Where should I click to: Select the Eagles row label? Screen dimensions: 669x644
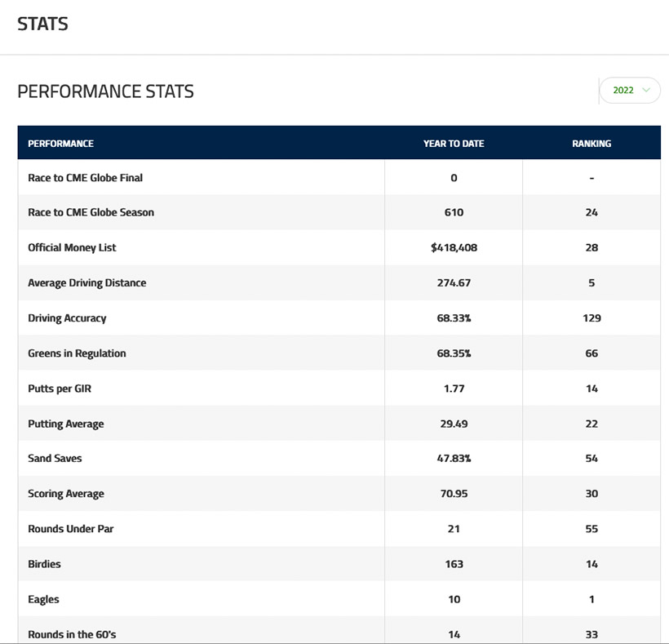43,599
